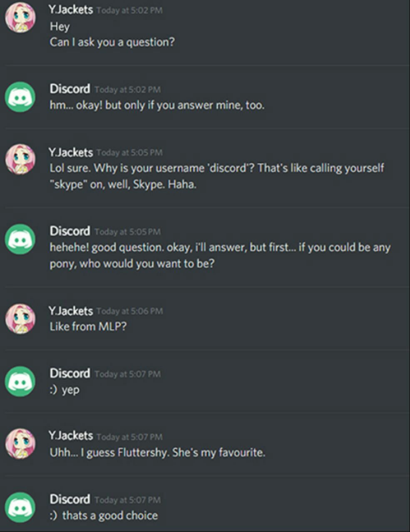Viewport: 410px width, 532px height.
Task: Click Discord username above "thats a good choice"
Action: coord(70,499)
